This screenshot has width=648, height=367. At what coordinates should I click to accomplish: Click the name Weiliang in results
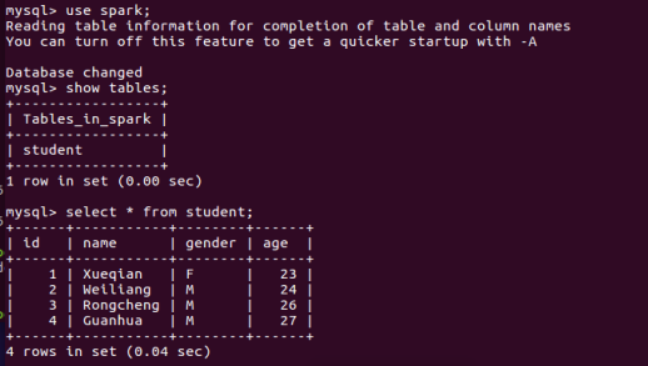pyautogui.click(x=117, y=290)
